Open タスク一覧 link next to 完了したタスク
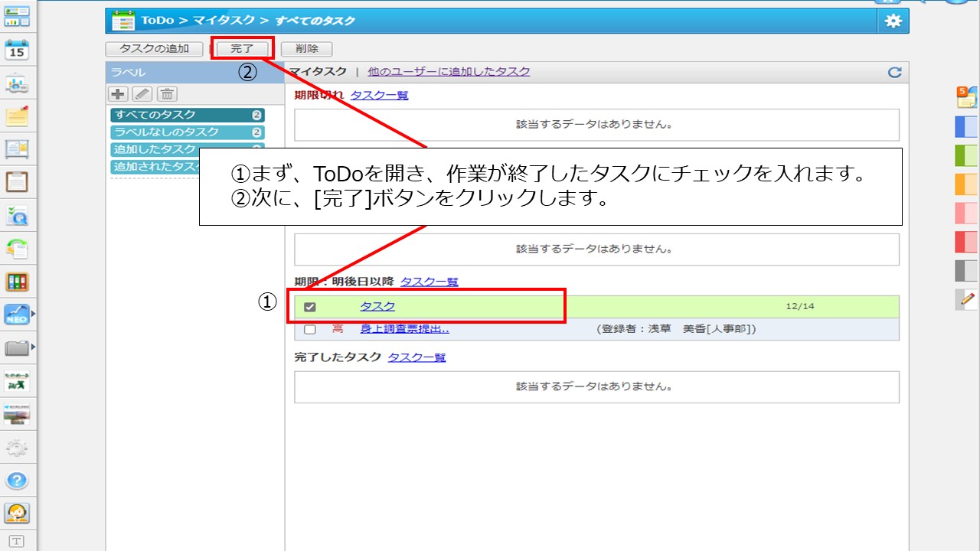980x551 pixels. point(416,357)
